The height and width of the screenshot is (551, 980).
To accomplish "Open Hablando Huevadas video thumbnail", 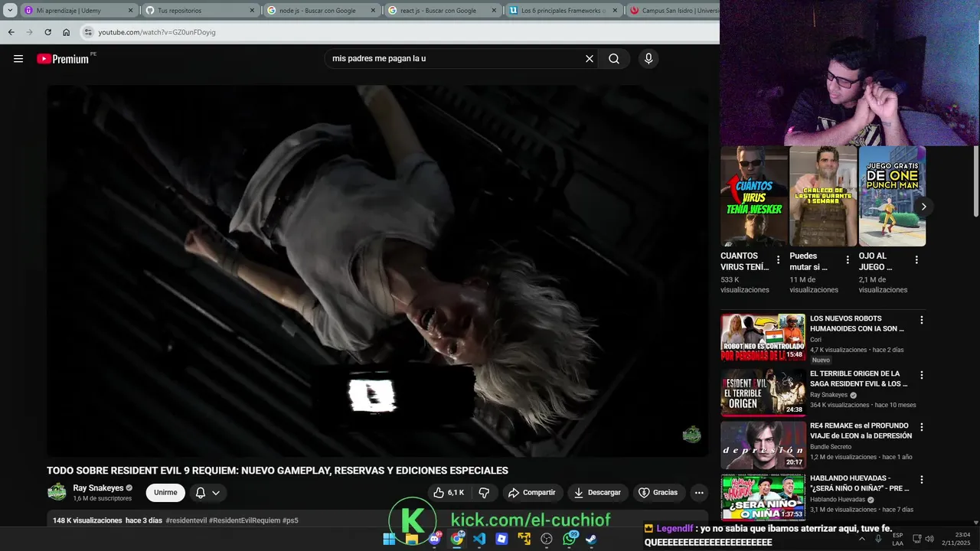I will 763,497.
